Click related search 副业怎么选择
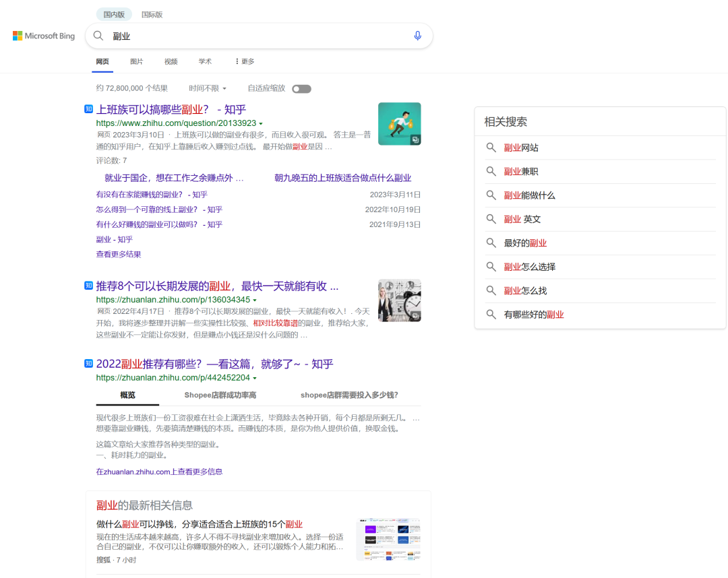Screen dimensions: 728x578 coord(530,267)
